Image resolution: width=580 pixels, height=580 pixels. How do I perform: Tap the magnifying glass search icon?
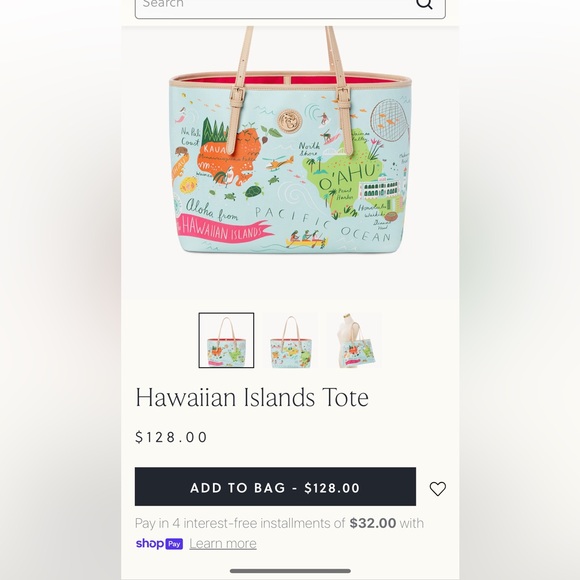(424, 4)
